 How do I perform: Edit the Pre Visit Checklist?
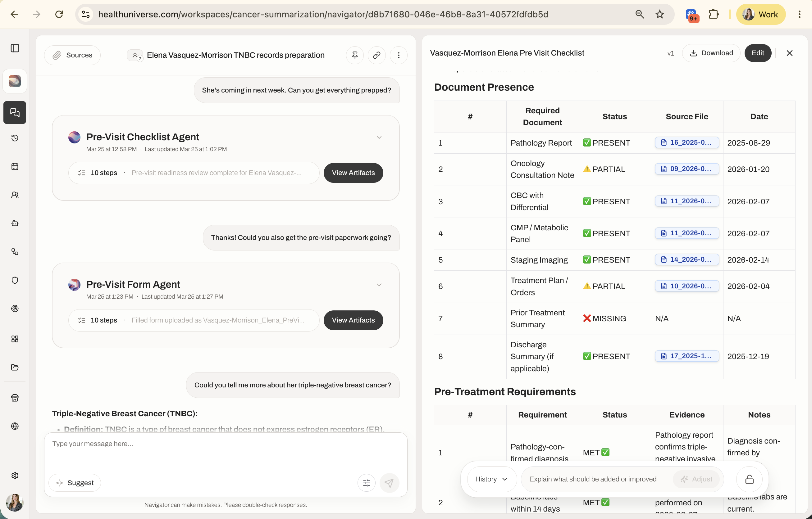coord(757,53)
